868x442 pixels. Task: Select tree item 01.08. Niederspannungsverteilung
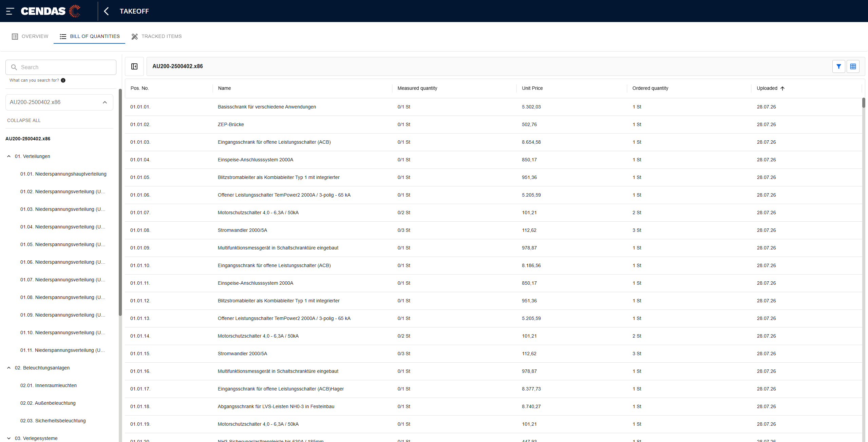pos(63,297)
